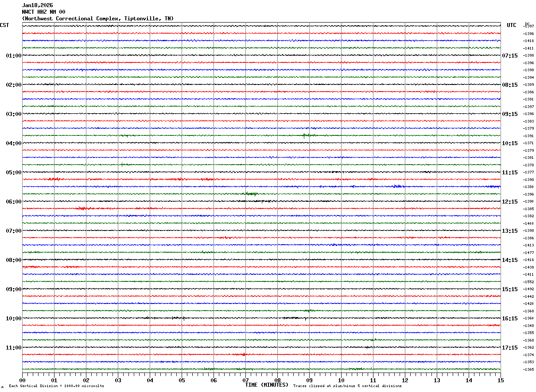The height and width of the screenshot is (392, 536).
Task: Click the 04:00 CST hour label
Action: pos(13,143)
